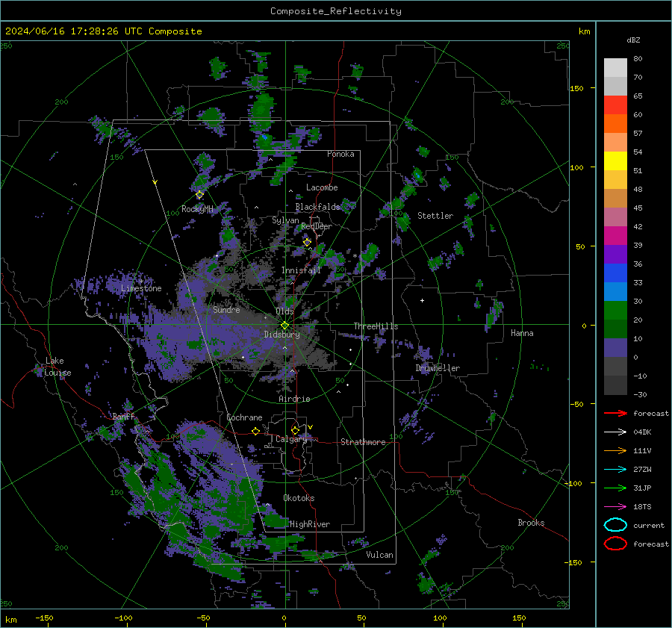Click the Ponoka city label
This screenshot has height=628, width=672.
340,154
